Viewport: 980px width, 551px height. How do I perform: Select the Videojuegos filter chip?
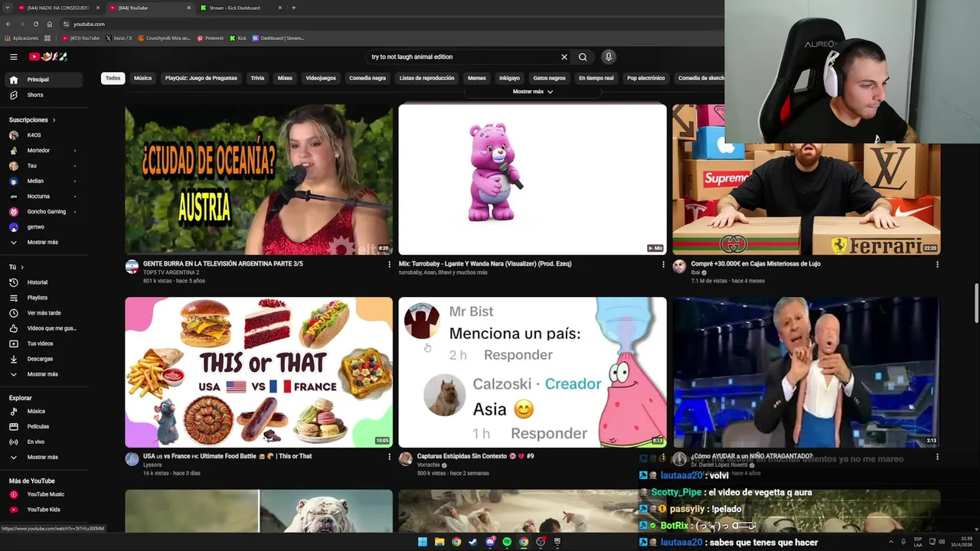321,78
